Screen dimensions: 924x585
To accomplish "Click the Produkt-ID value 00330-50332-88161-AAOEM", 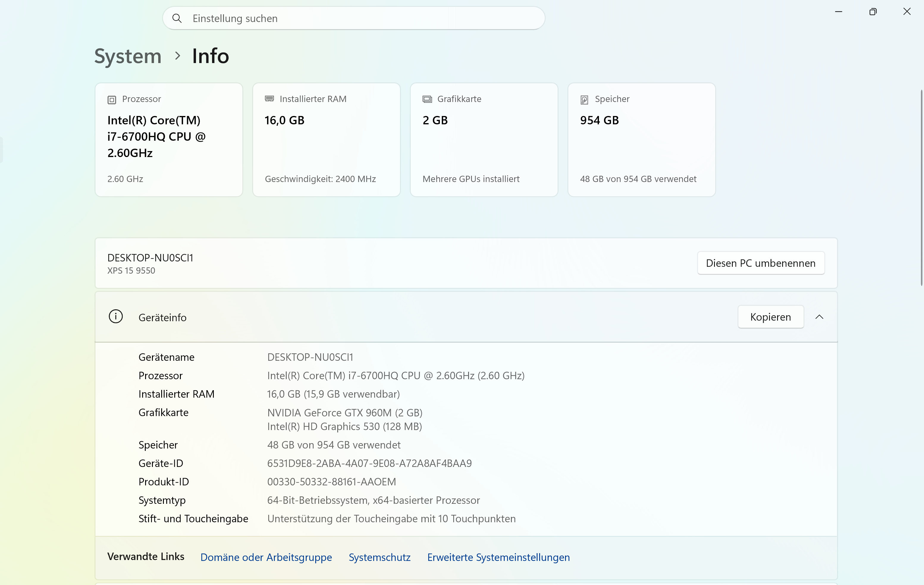I will click(332, 482).
